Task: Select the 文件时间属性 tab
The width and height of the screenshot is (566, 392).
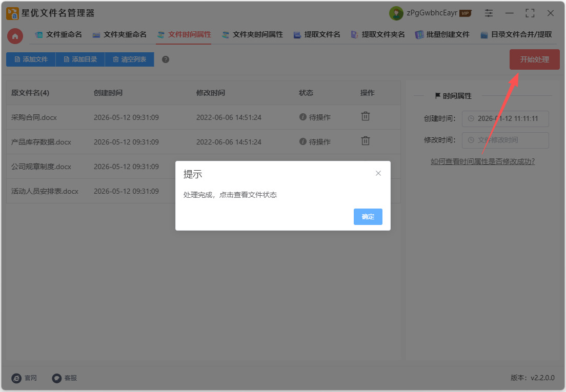Action: click(x=184, y=35)
